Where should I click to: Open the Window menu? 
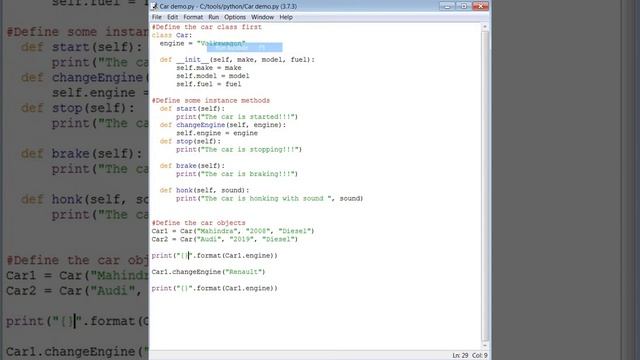262,17
